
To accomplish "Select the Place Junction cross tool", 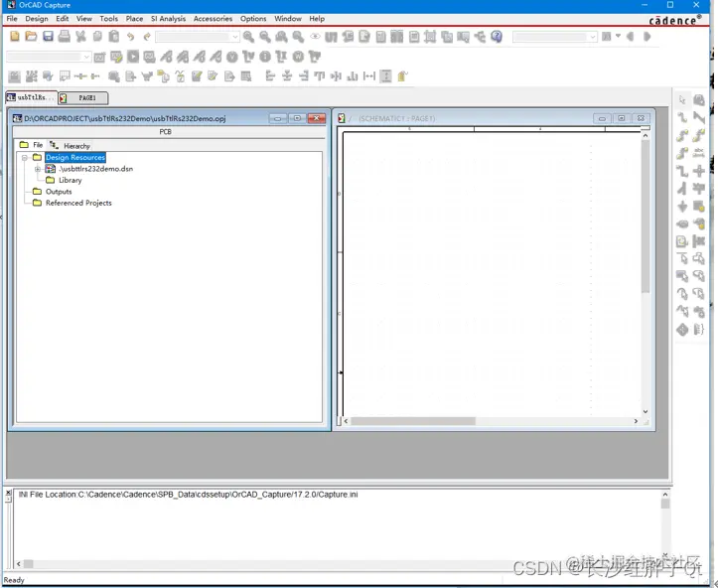I will click(699, 171).
